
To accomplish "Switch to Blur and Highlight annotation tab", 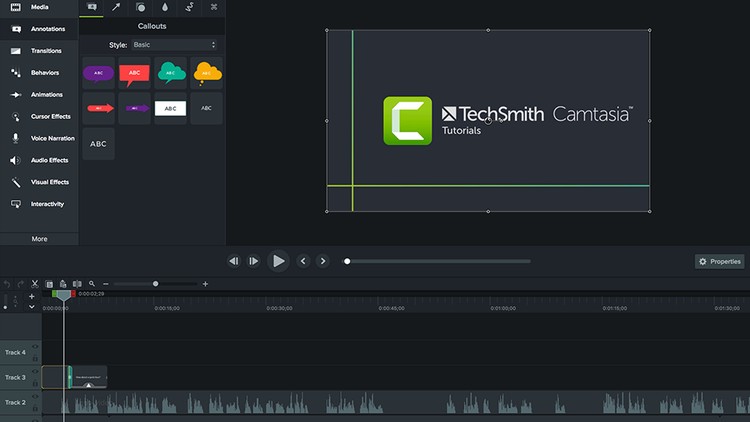I will tap(165, 7).
